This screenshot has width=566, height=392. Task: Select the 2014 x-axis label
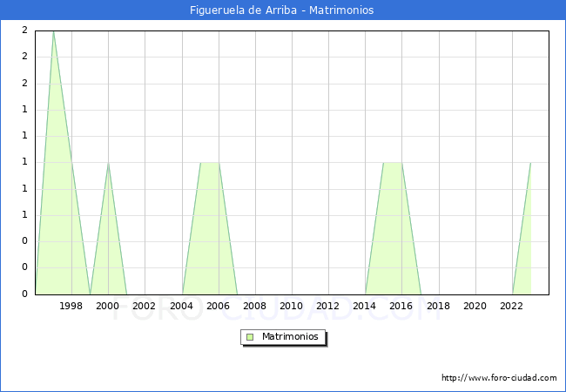tap(364, 306)
